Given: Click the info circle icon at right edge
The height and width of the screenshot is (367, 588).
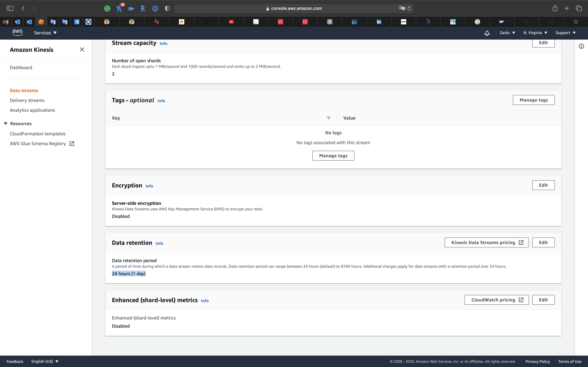Looking at the screenshot, I should coord(581,46).
